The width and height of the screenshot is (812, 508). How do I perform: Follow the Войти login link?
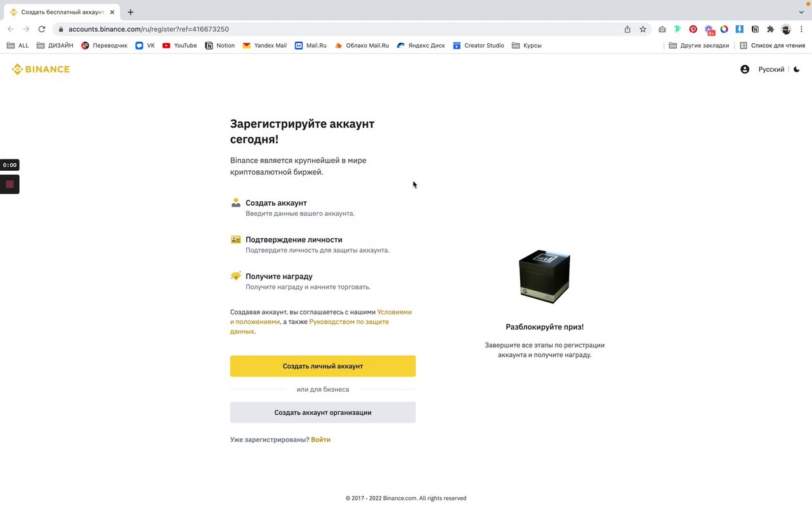(320, 439)
